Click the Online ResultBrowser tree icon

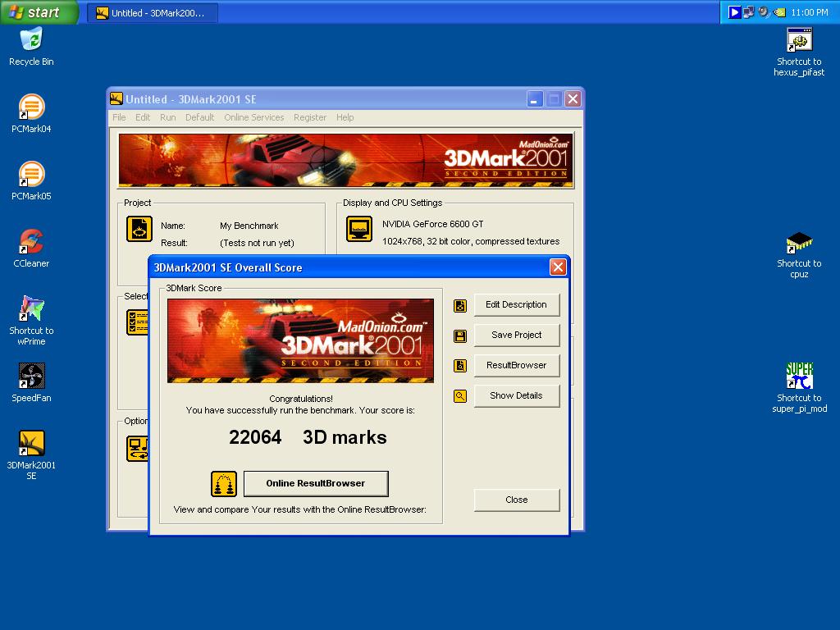(x=224, y=484)
